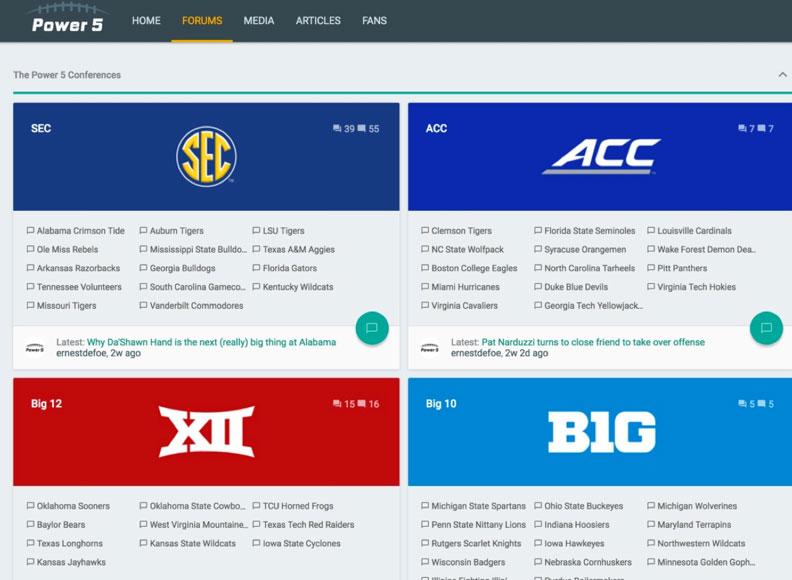The image size is (792, 580).
Task: Open the HOME menu item
Action: pyautogui.click(x=146, y=21)
